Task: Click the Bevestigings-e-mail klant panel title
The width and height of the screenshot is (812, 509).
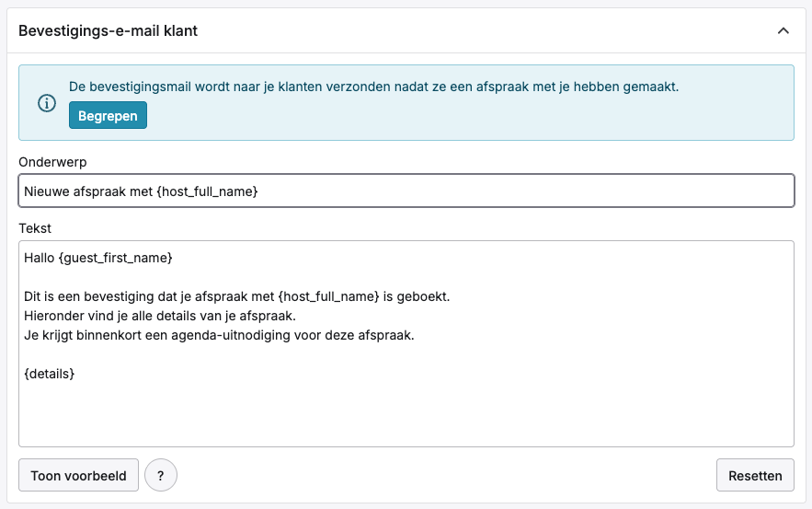Action: 108,30
